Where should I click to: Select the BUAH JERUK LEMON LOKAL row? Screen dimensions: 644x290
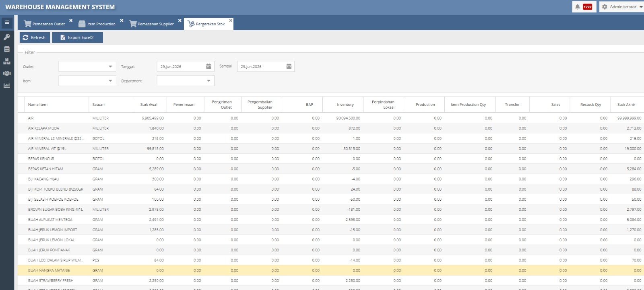tap(331, 240)
